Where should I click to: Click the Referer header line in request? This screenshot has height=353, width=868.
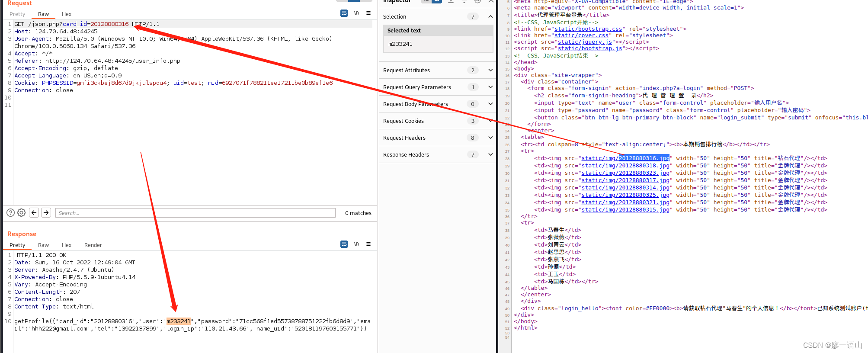(x=97, y=61)
